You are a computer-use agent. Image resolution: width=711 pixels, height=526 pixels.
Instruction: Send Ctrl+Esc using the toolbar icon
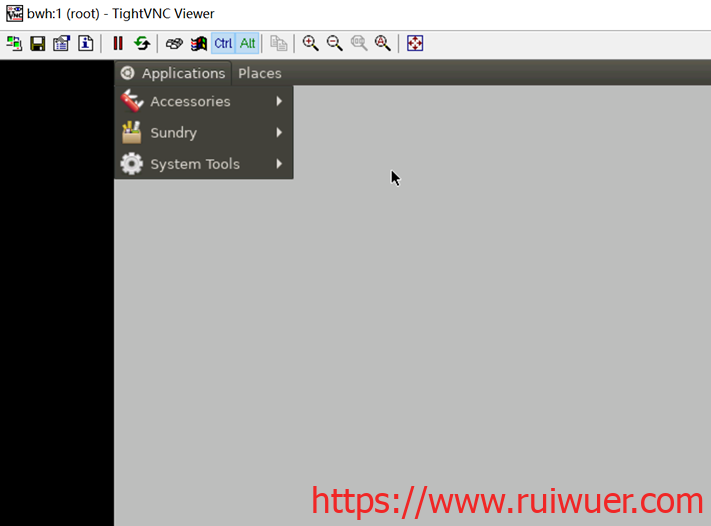tap(198, 43)
